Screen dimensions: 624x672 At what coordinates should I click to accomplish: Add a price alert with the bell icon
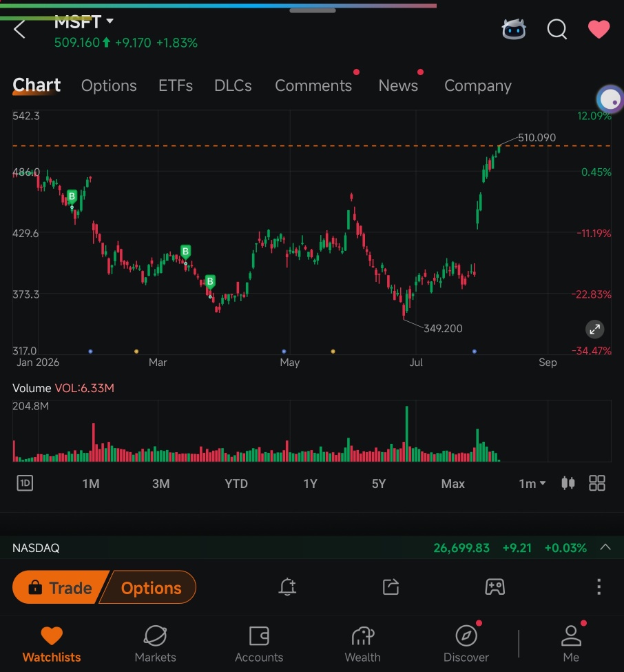(x=287, y=587)
